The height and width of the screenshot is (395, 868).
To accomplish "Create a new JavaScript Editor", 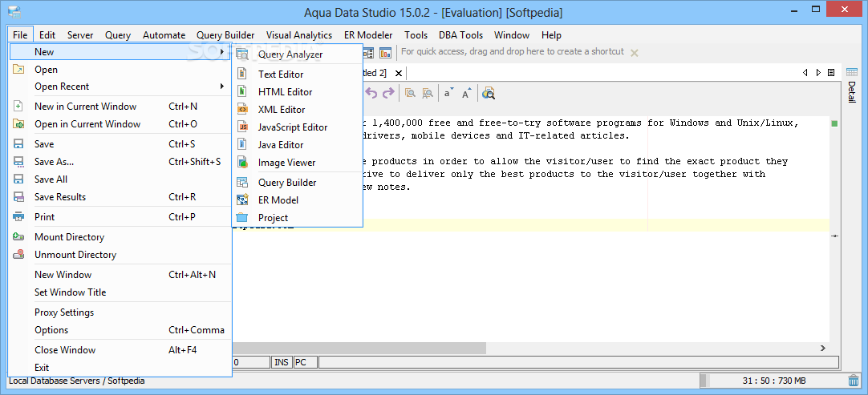I will (x=298, y=127).
